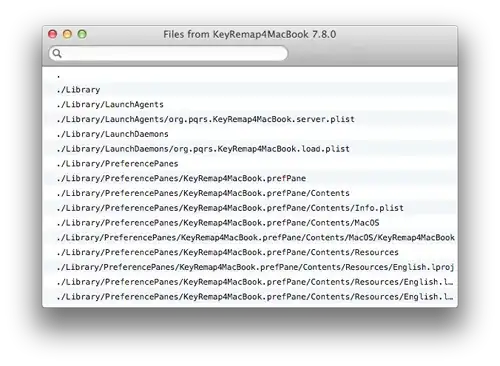Close the Files from KeyRemap4MacBook window
500x366 pixels.
[x=52, y=34]
